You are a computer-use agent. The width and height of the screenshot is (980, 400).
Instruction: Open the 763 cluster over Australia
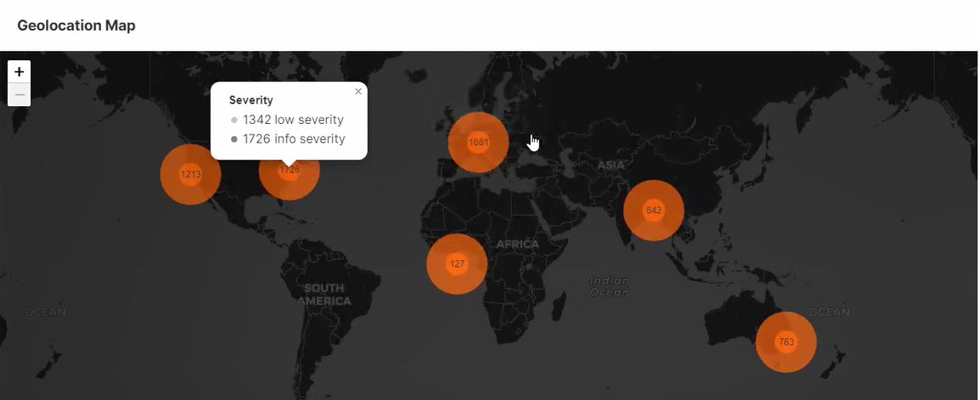pyautogui.click(x=786, y=342)
